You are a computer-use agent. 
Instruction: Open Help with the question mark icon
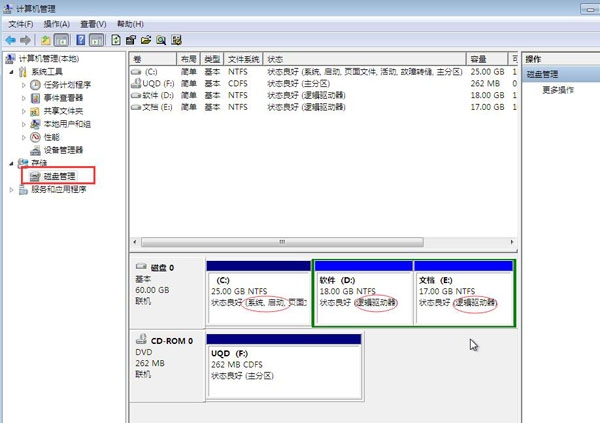tap(81, 40)
